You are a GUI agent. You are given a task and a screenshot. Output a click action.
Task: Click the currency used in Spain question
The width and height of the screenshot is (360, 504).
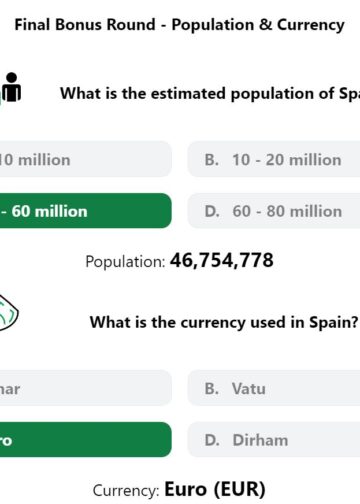tap(224, 322)
